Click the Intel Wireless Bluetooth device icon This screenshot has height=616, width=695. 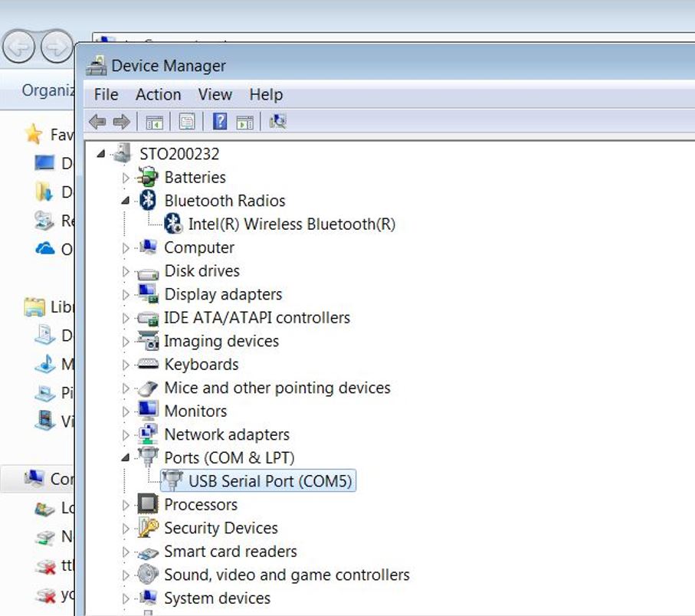click(173, 224)
